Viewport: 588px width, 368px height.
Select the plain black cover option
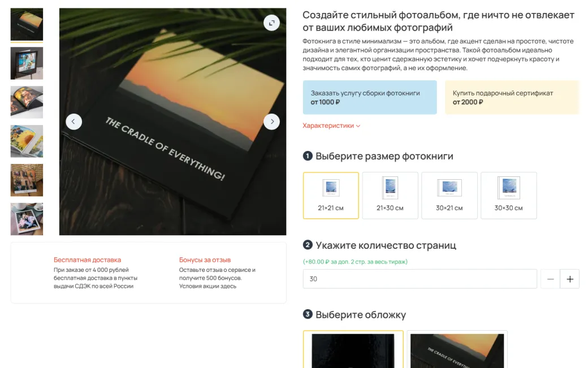tap(353, 350)
